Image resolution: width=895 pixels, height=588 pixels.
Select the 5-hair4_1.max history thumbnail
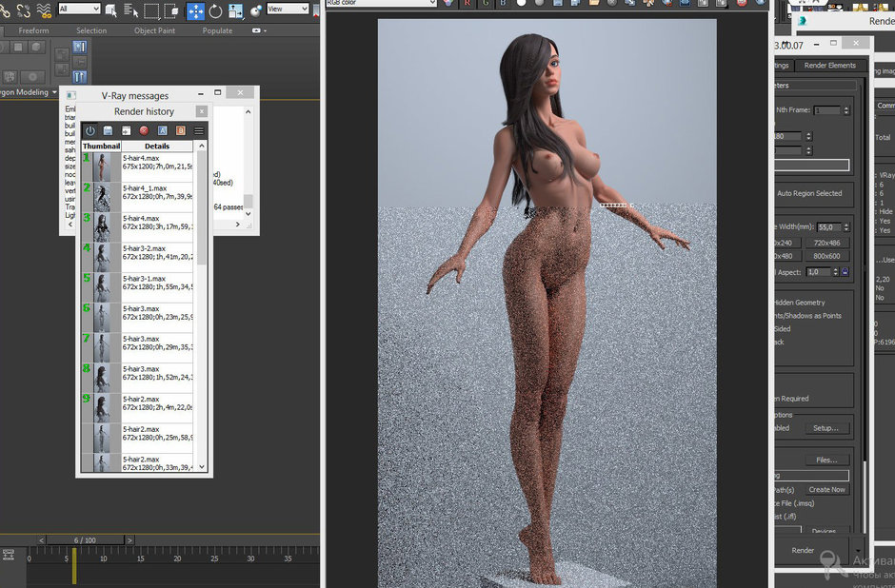[x=101, y=196]
